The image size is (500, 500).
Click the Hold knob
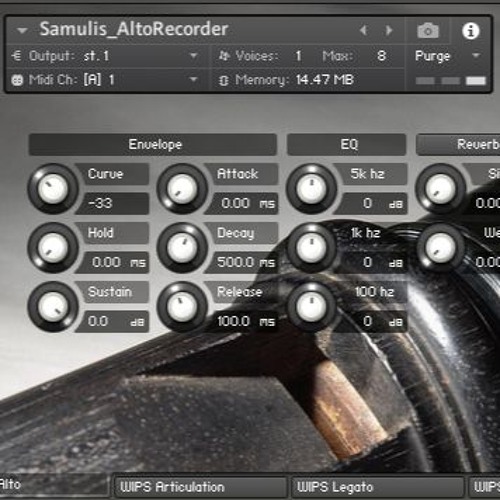coord(53,248)
